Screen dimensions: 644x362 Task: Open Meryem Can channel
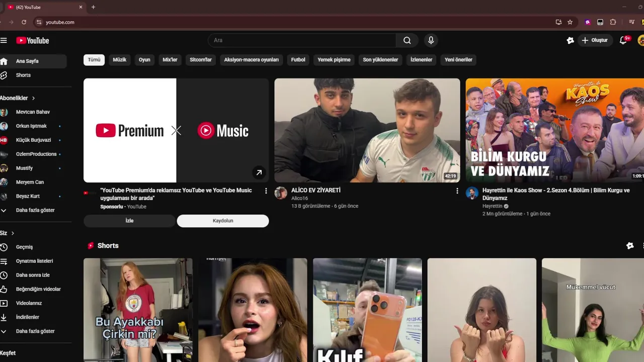pos(30,182)
